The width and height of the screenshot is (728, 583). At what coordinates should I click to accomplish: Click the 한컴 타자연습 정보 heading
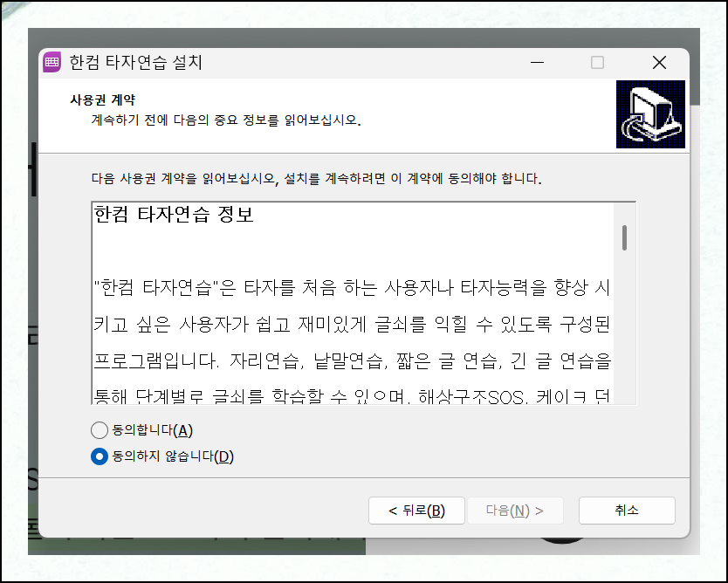[x=174, y=215]
